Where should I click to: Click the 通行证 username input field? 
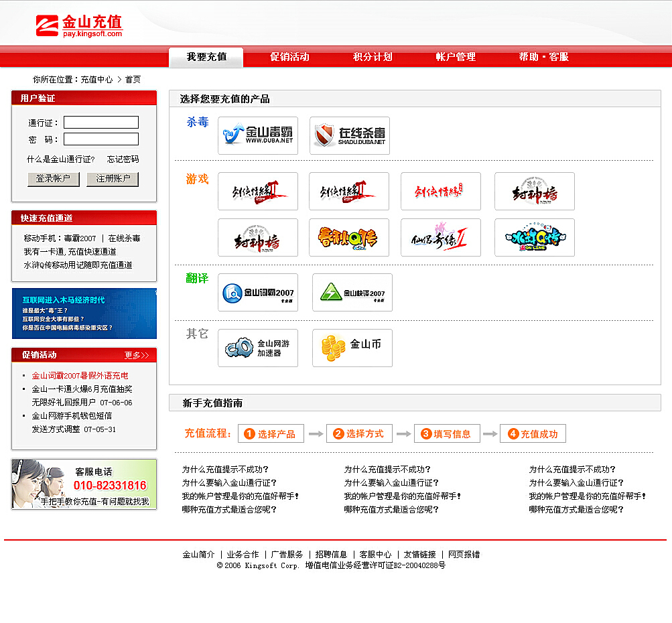[x=100, y=123]
